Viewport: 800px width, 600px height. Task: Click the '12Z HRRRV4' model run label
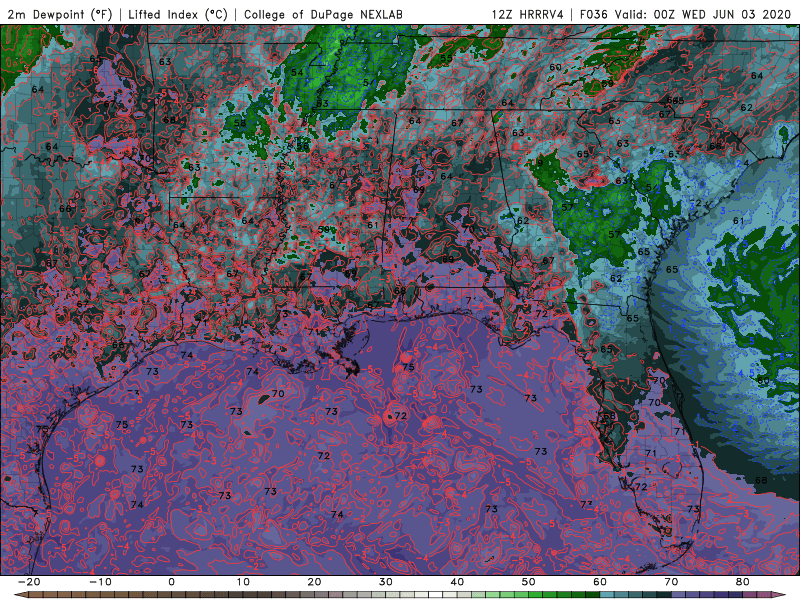click(x=528, y=14)
